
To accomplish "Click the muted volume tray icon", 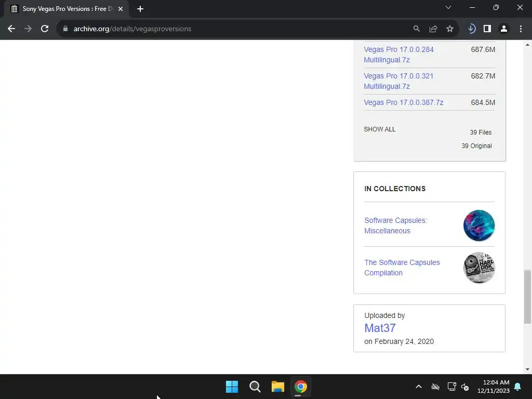I will (465, 387).
